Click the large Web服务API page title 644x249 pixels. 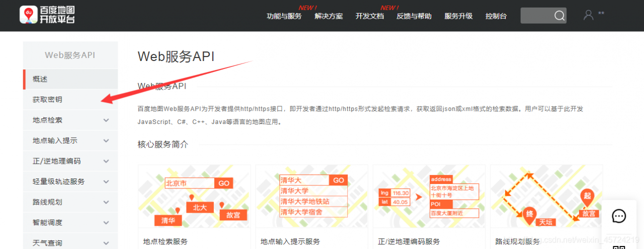coord(176,56)
